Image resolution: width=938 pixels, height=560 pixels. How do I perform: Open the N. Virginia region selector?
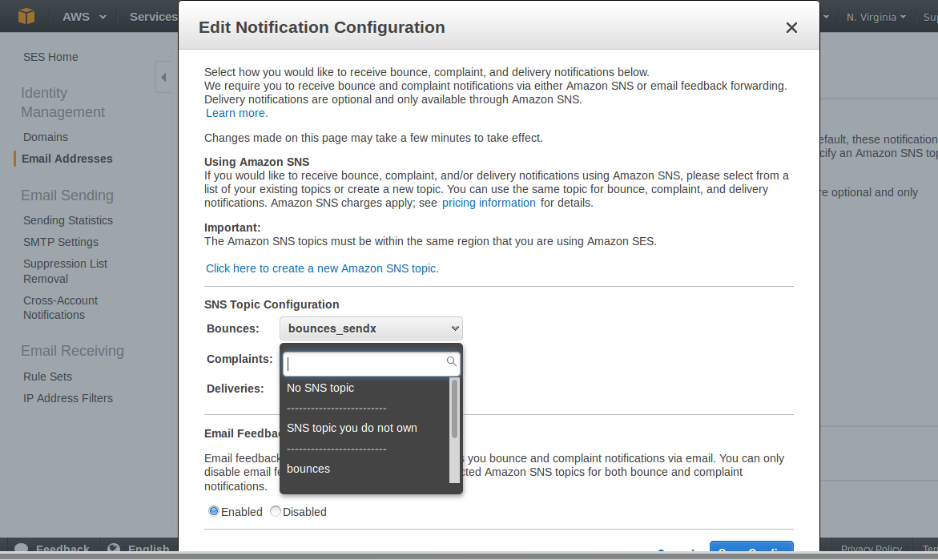point(876,17)
